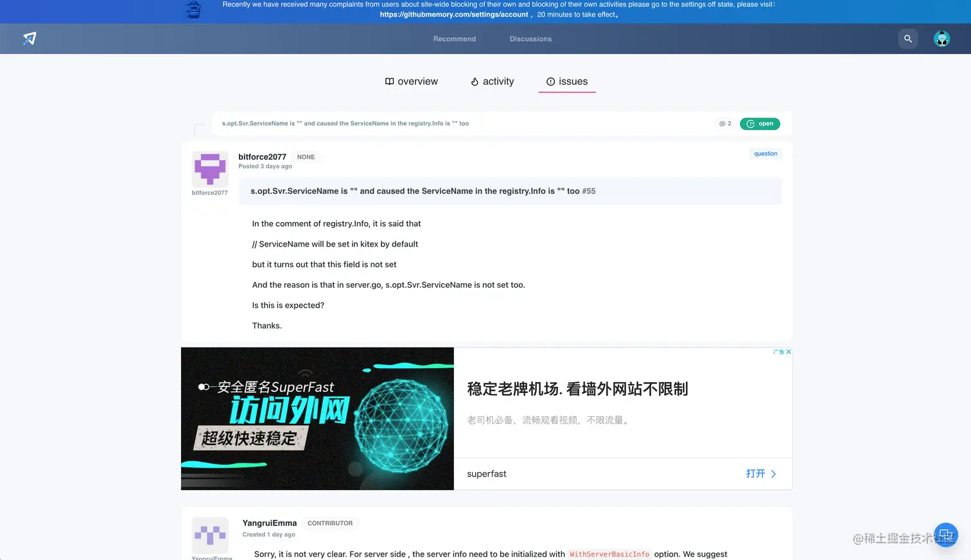Click the superfast advertiser name
The image size is (971, 560).
[487, 474]
